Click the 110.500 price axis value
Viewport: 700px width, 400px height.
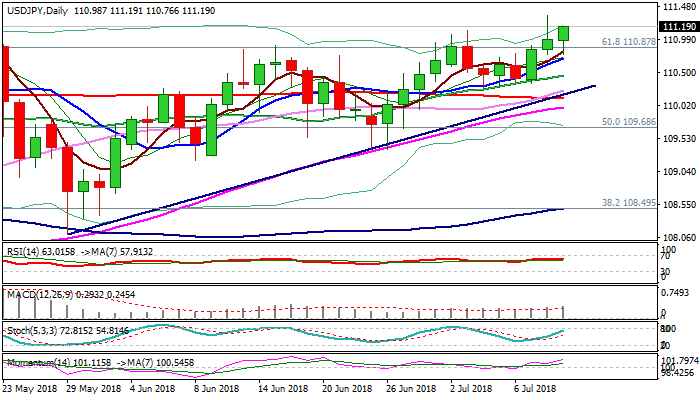(x=679, y=73)
